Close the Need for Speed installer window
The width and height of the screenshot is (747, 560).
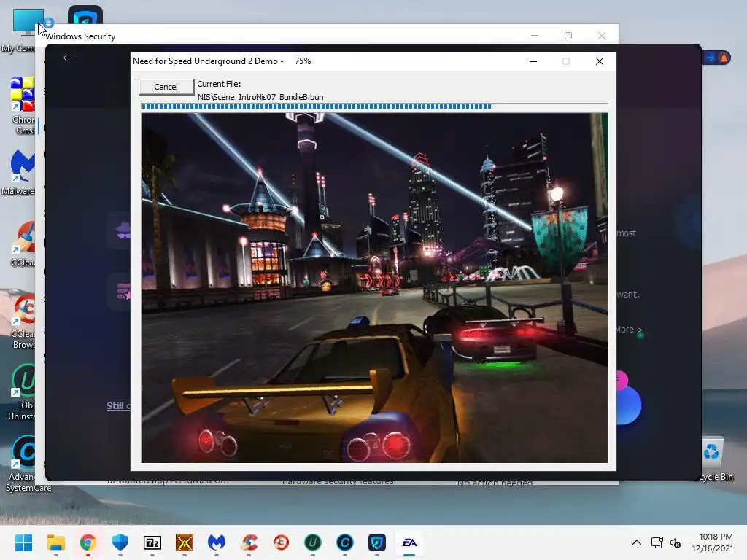click(600, 61)
